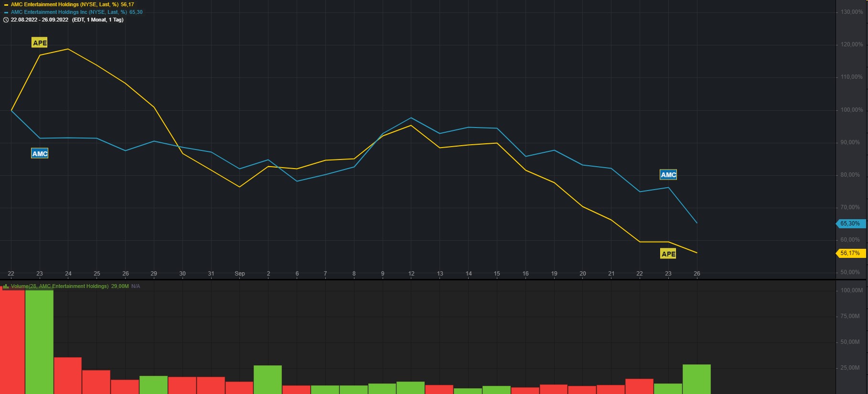This screenshot has width=868, height=394.
Task: Click the 120,00% axis label
Action: point(852,44)
